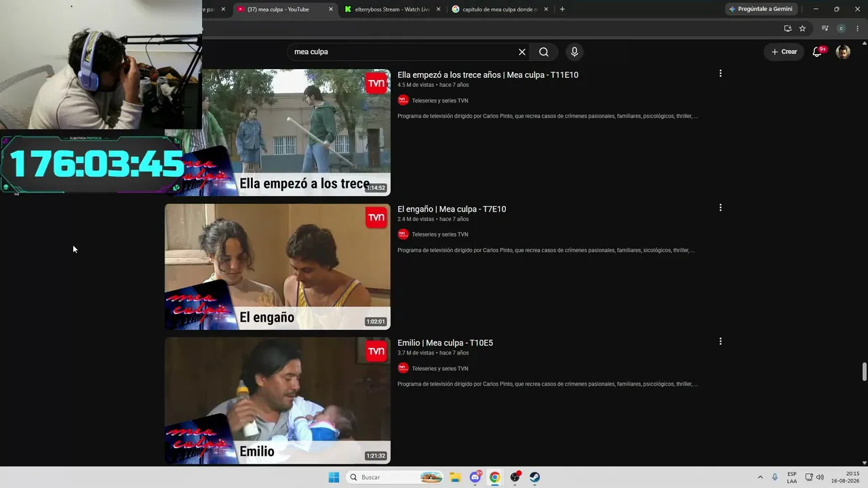Click the TVN channel avatar under El engaño

403,235
